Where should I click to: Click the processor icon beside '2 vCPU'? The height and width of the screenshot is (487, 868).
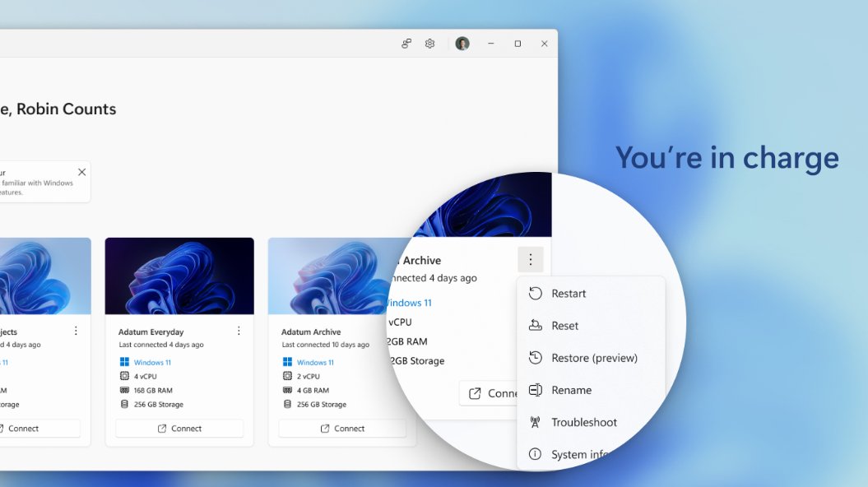pyautogui.click(x=287, y=376)
